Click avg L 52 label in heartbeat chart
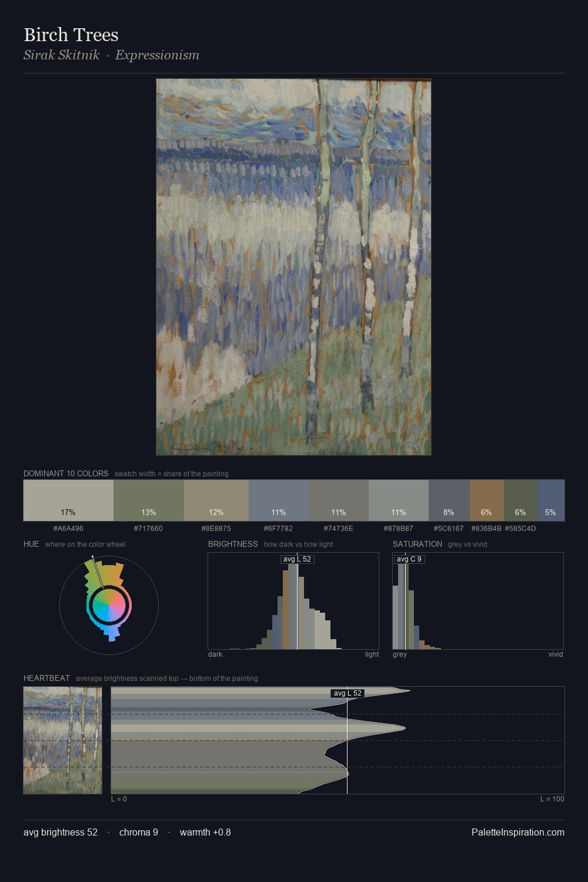This screenshot has width=588, height=882. click(x=348, y=693)
